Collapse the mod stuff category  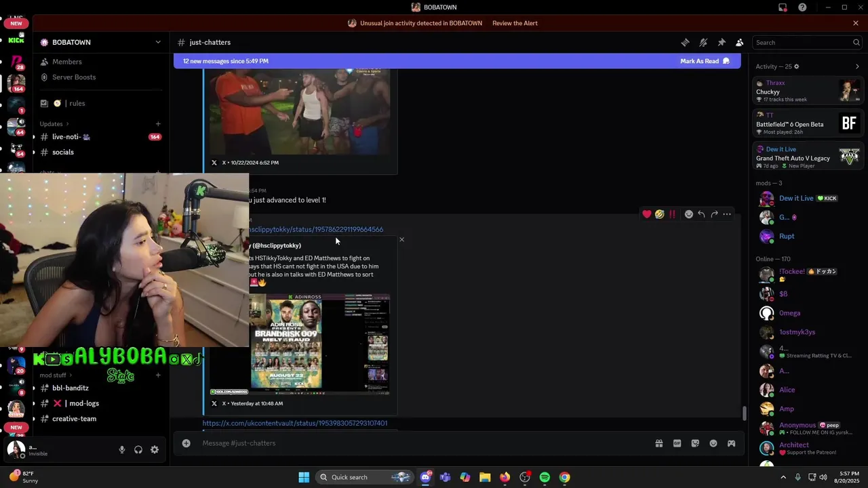tap(56, 375)
